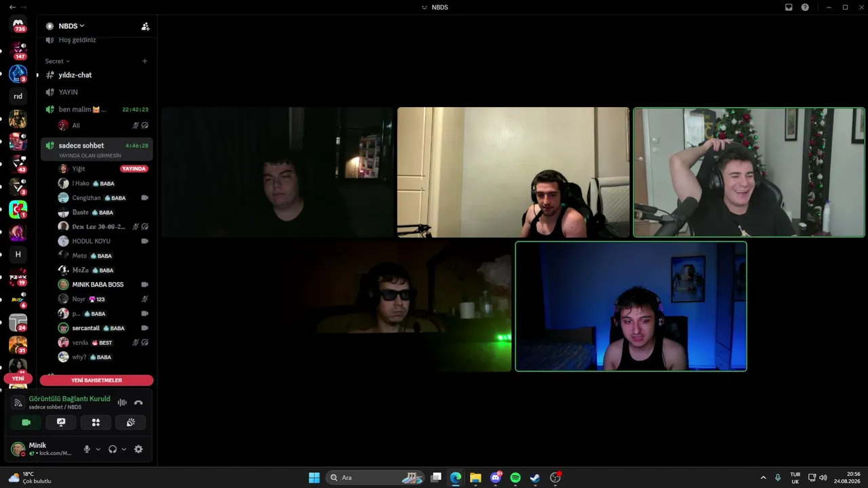The image size is (868, 488).
Task: Open the volume control in system tray
Action: pyautogui.click(x=823, y=478)
